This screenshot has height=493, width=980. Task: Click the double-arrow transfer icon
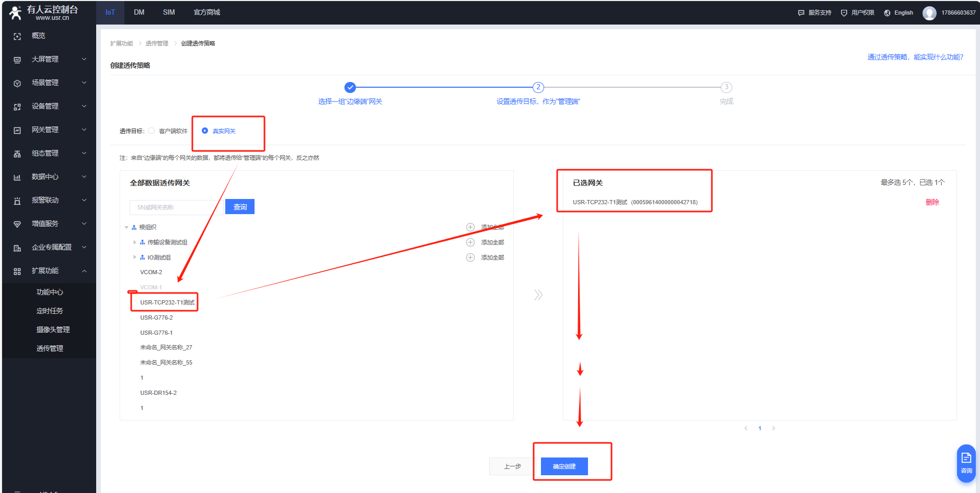click(x=538, y=295)
